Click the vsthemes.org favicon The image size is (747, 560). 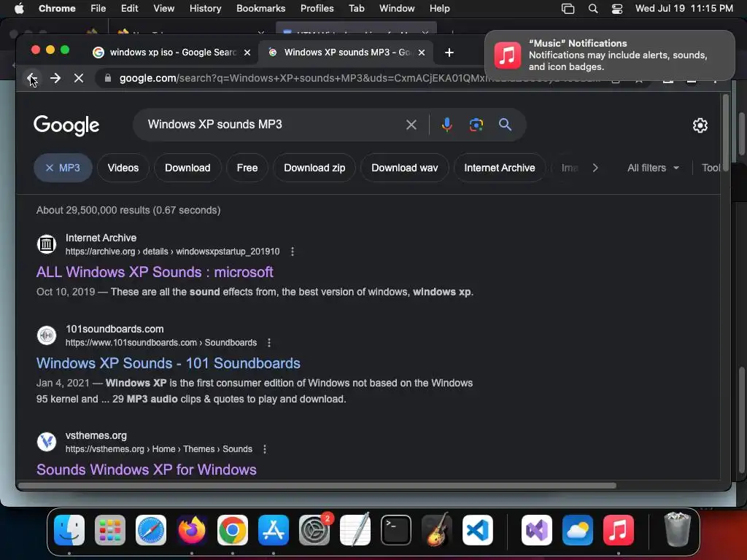click(x=47, y=442)
